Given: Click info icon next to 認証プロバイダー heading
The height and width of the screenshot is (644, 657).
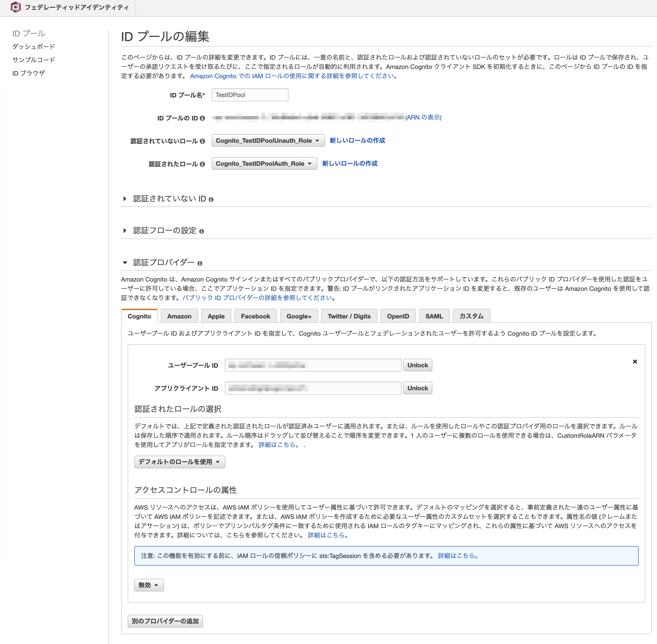Looking at the screenshot, I should point(200,263).
